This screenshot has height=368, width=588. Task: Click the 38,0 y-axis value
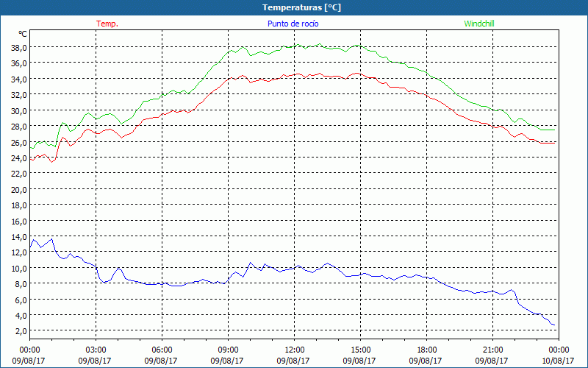[x=19, y=48]
